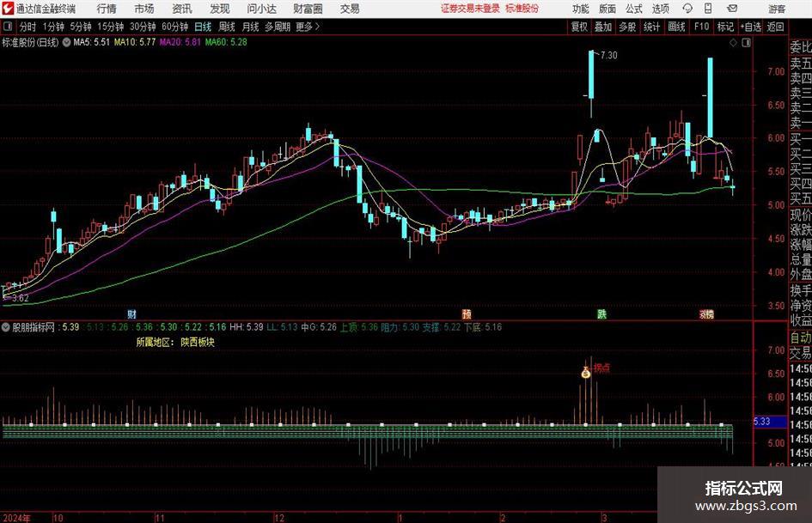The image size is (812, 523).
Task: Click the 叠加 overlay toolbar button
Action: click(603, 27)
